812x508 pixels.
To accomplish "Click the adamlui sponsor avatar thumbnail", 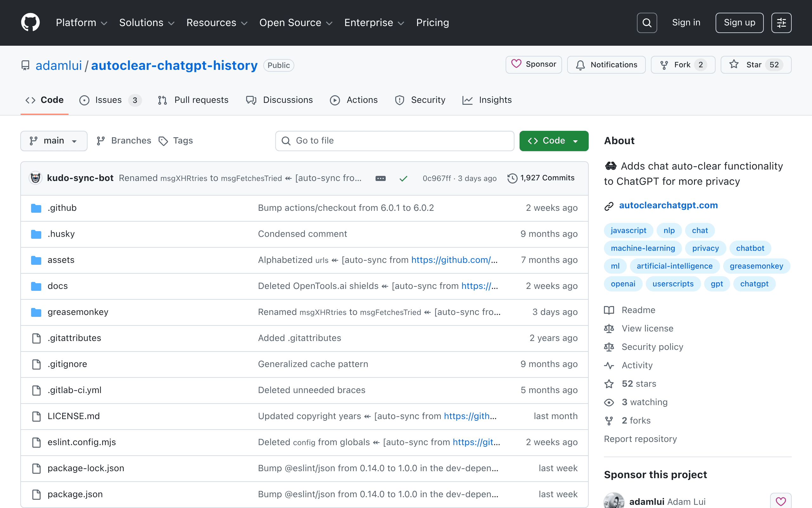I will click(614, 501).
